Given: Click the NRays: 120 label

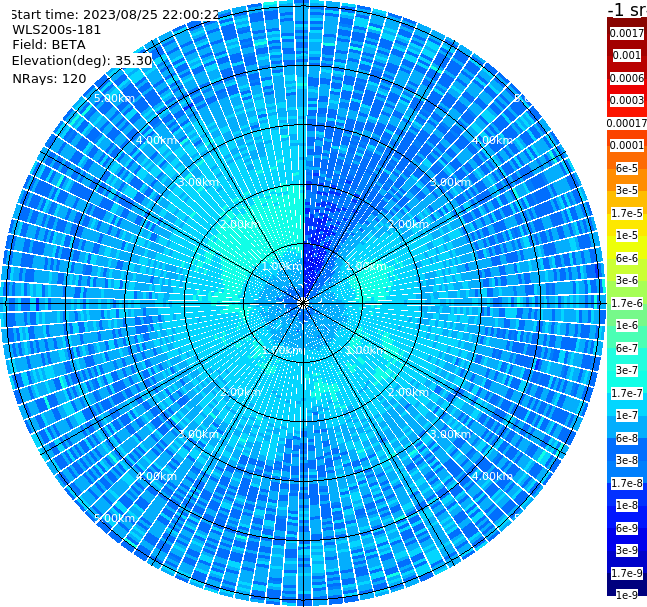Looking at the screenshot, I should click(x=49, y=78).
